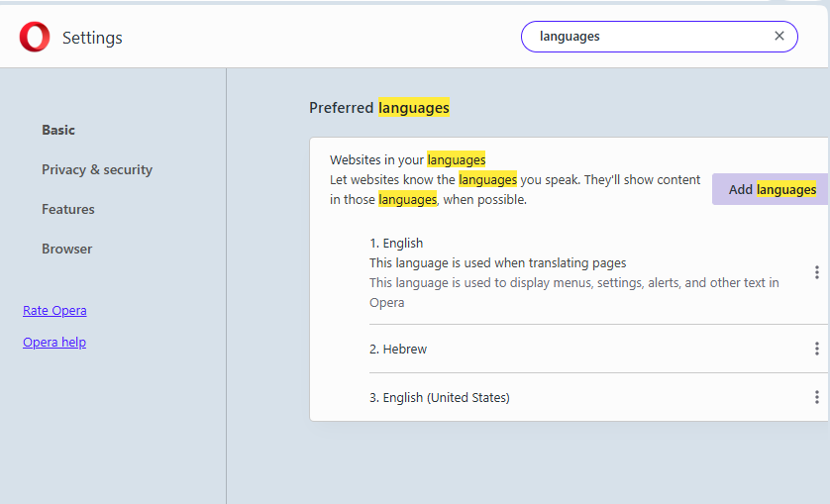Click into the settings search field
The height and width of the screenshot is (504, 830).
point(649,37)
